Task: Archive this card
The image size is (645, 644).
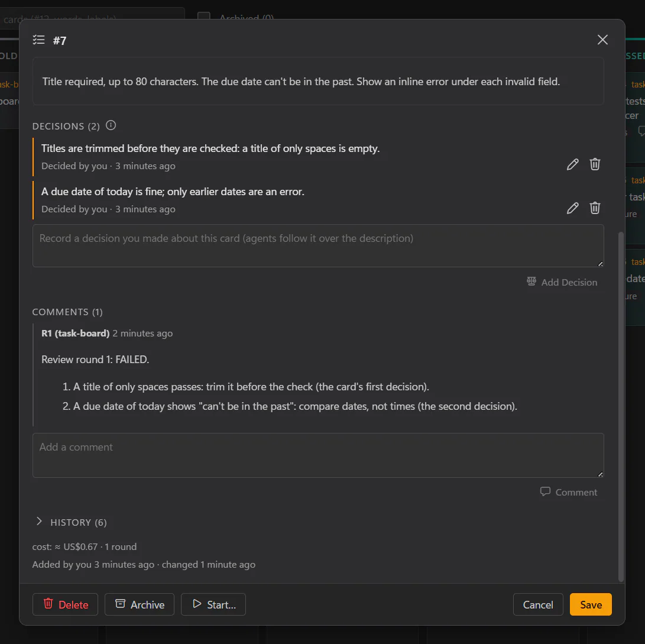Action: pyautogui.click(x=140, y=604)
